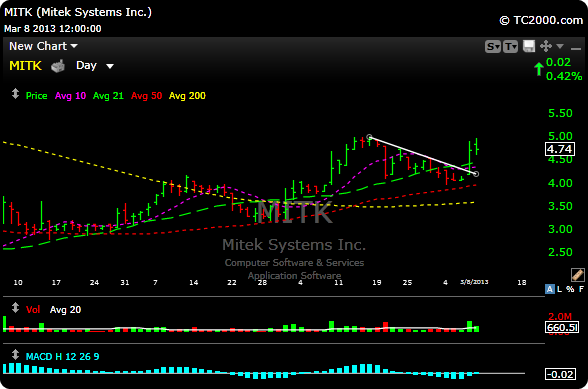Click the price pane resize arrows icon
588x389 pixels.
(15, 94)
